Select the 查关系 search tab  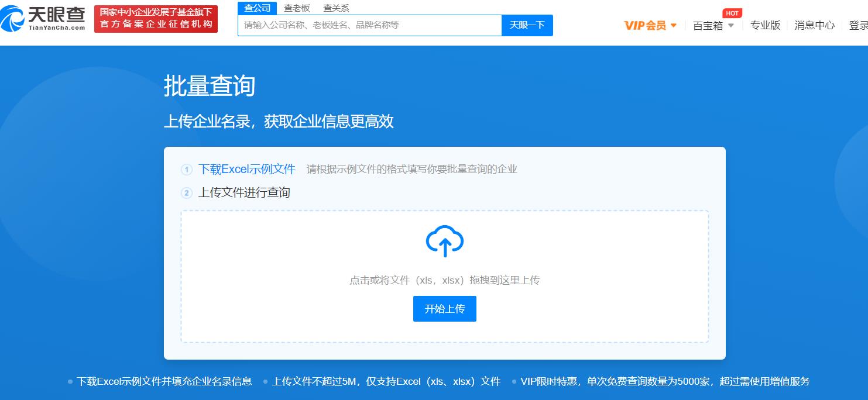pos(336,8)
